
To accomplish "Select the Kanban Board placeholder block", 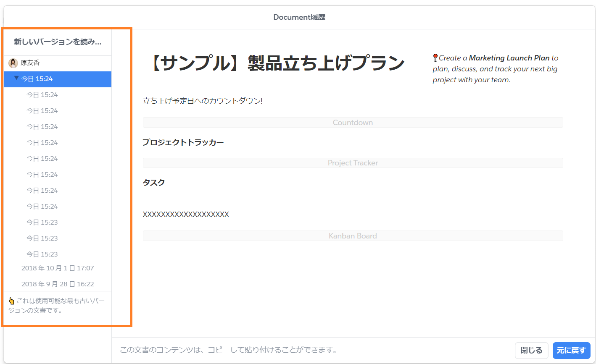I will (x=353, y=236).
